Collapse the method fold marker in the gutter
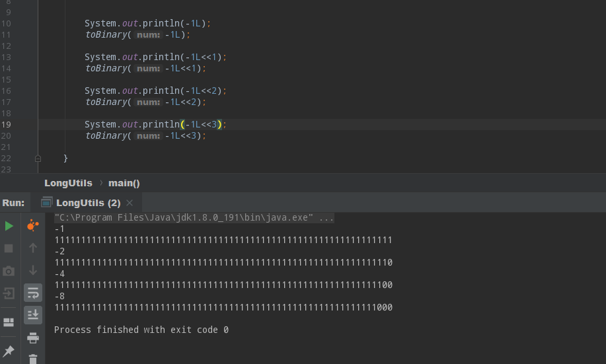 tap(38, 159)
